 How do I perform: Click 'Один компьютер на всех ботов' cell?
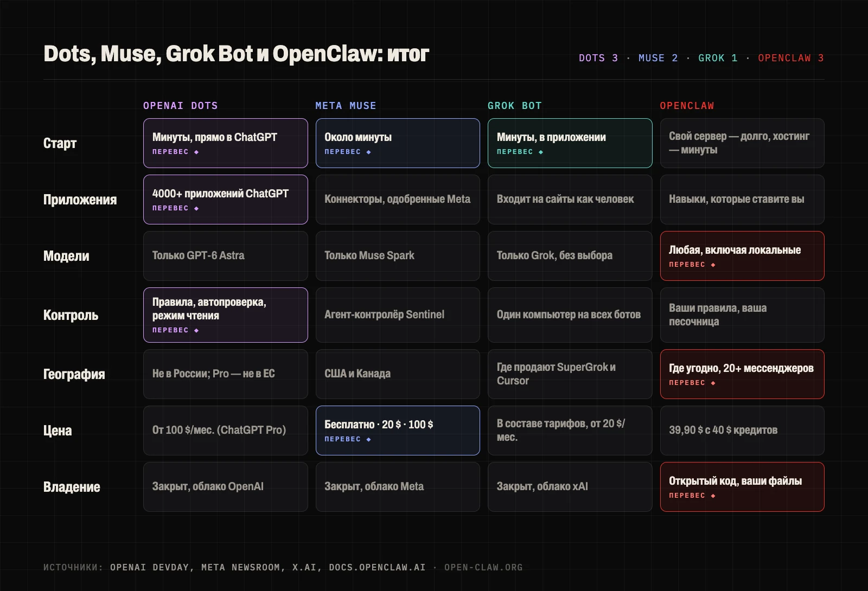[570, 315]
